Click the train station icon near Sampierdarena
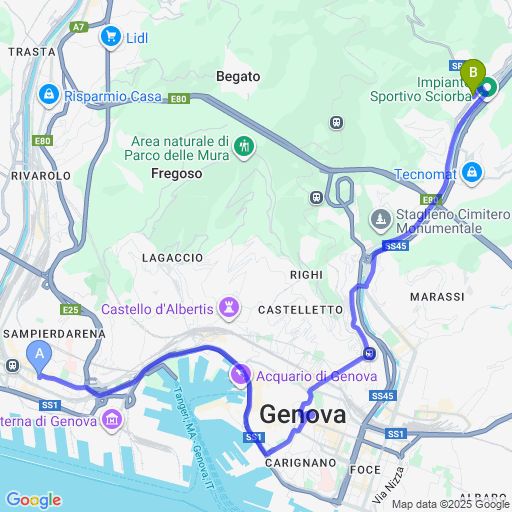This screenshot has width=512, height=512. tap(12, 366)
